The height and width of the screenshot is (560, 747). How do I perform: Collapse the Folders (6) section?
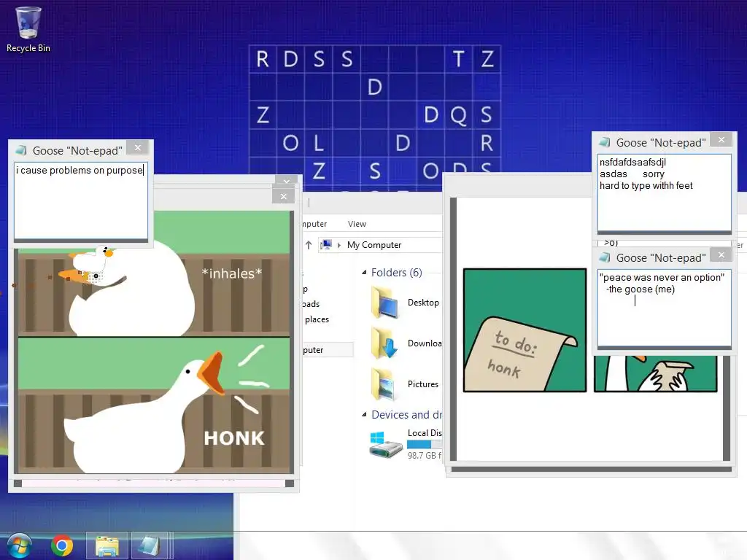364,273
